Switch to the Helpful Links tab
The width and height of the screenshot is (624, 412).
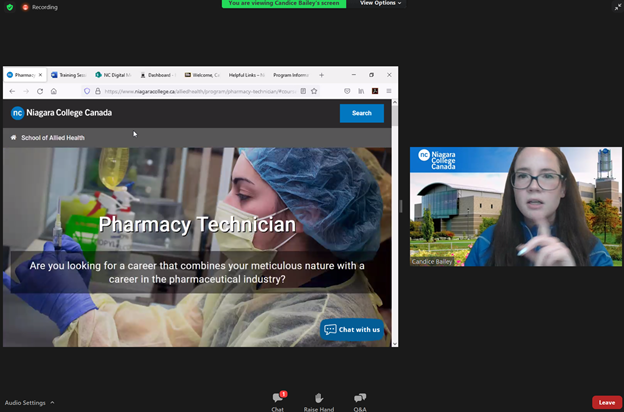tap(246, 75)
